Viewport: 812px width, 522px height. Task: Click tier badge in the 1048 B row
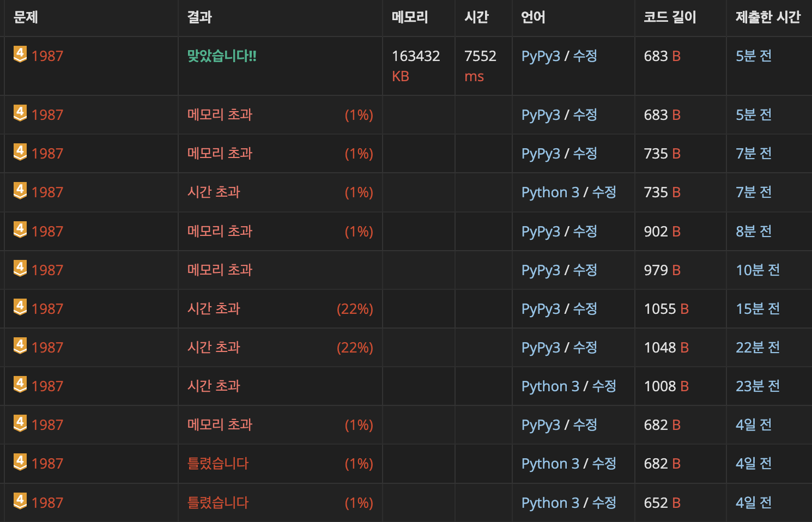coord(20,345)
